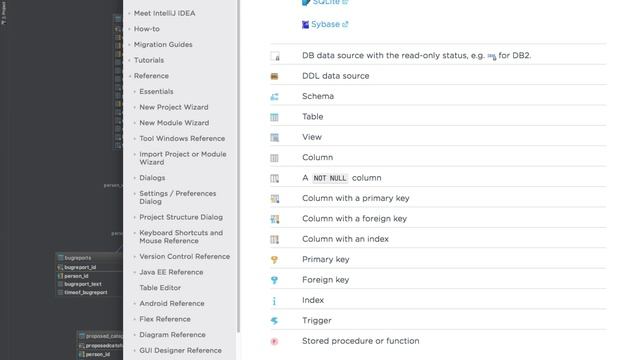The height and width of the screenshot is (360, 640).
Task: Open Project Structure Dialog page
Action: tap(181, 217)
